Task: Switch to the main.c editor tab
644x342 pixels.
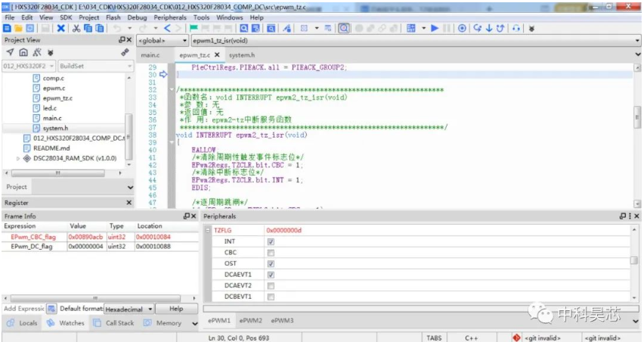Action: pyautogui.click(x=150, y=55)
